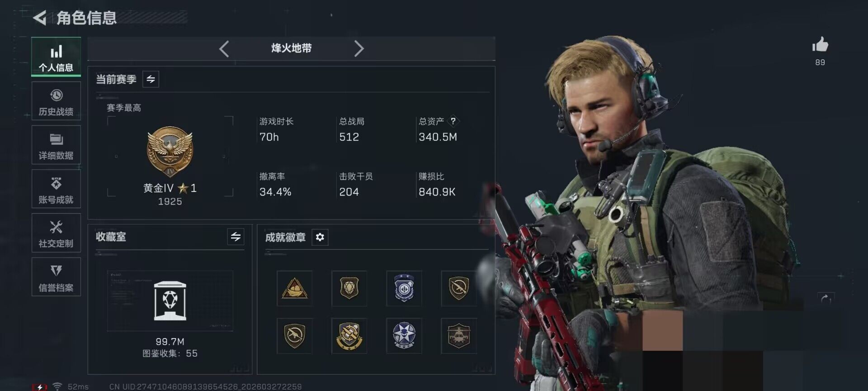View the 黄金IV rank emblem
868x391 pixels.
coord(170,152)
